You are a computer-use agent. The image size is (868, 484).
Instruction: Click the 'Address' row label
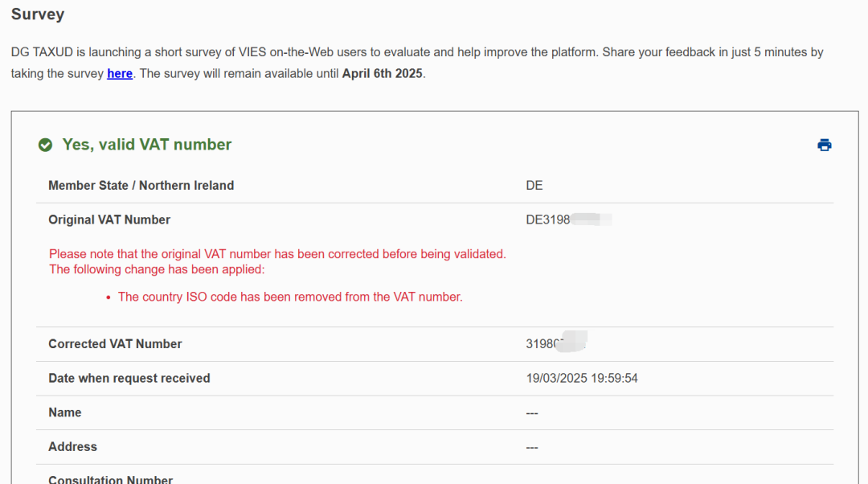72,447
